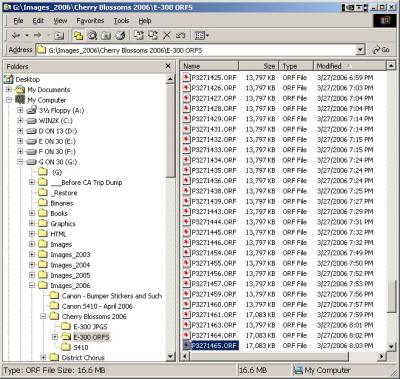Open the Tools menu

[121, 21]
